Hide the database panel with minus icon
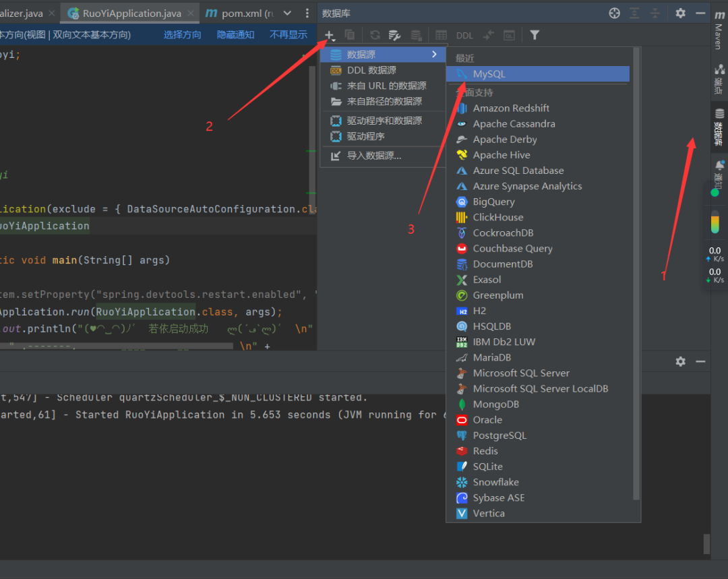 (x=700, y=13)
